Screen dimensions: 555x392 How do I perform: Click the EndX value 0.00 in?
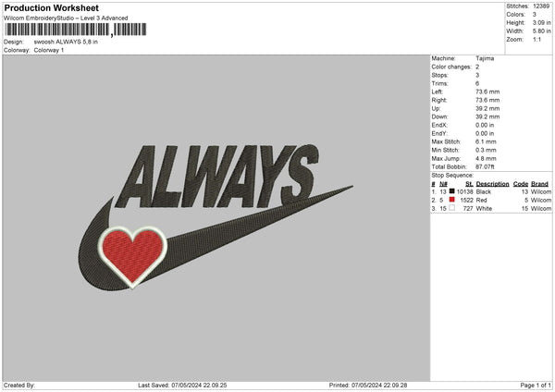point(485,125)
